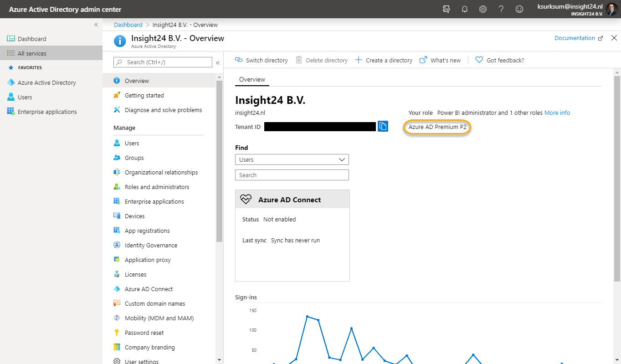Open the notifications bell
621x364 pixels.
465,9
